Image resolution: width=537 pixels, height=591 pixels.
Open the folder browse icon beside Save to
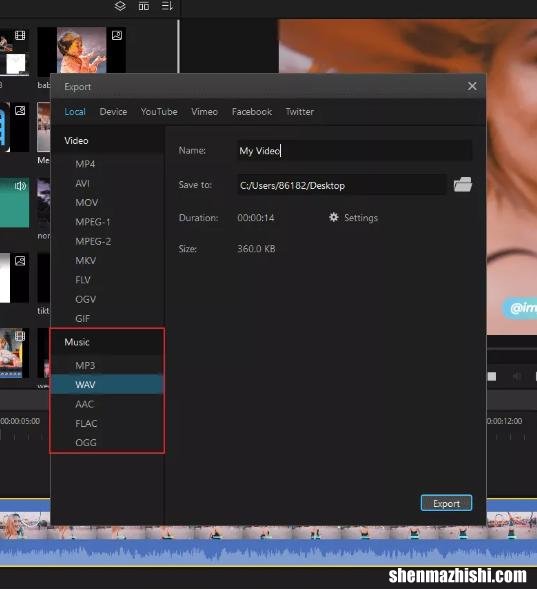(x=463, y=185)
